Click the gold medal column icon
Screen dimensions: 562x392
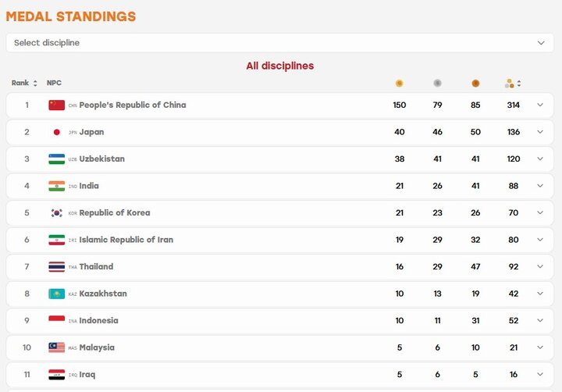coord(399,84)
